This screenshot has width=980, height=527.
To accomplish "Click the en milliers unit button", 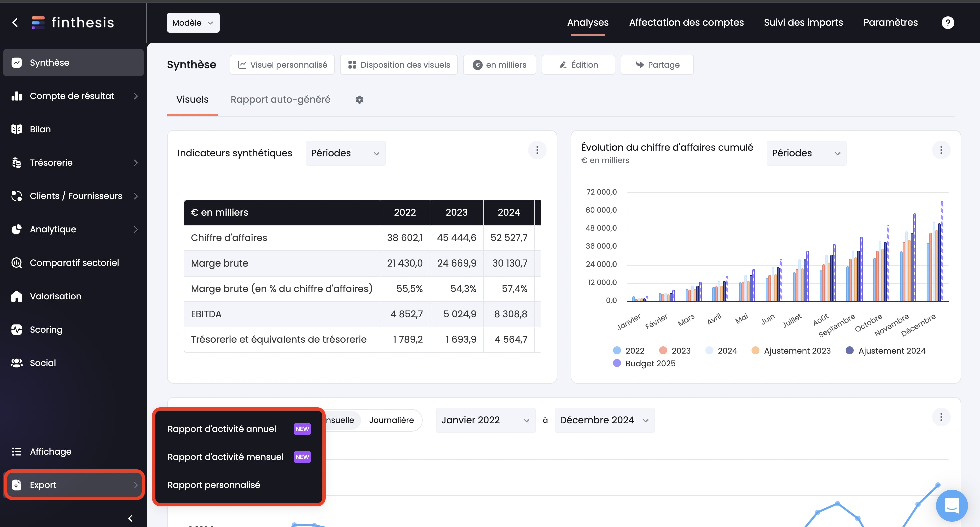I will coord(499,65).
